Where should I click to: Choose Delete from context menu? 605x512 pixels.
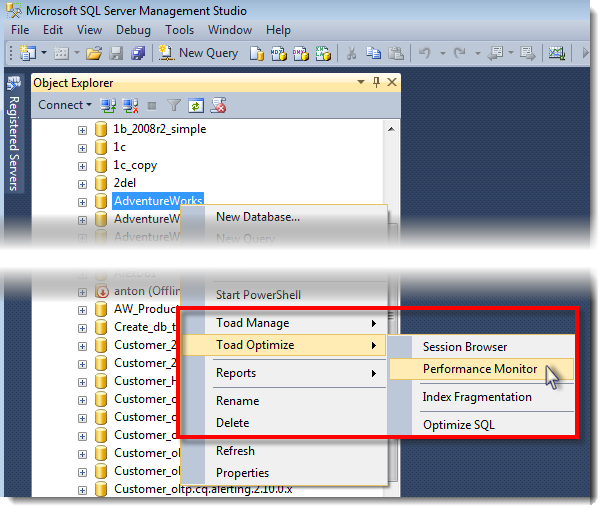pyautogui.click(x=284, y=423)
